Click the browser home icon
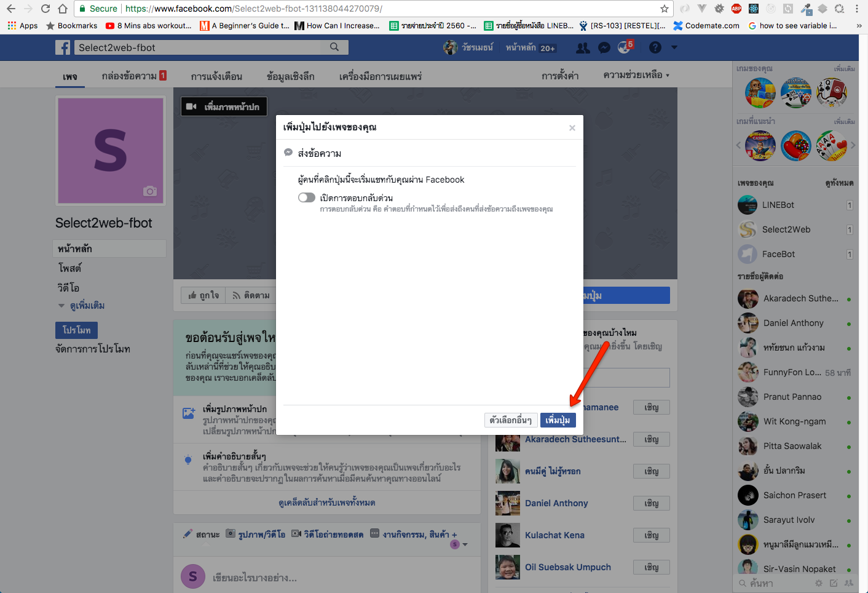 (63, 9)
